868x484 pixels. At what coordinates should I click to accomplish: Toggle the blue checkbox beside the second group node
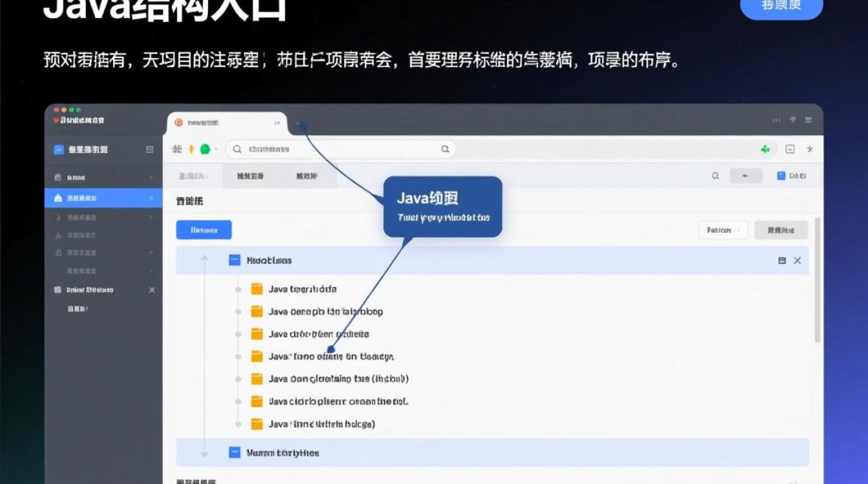coord(233,452)
